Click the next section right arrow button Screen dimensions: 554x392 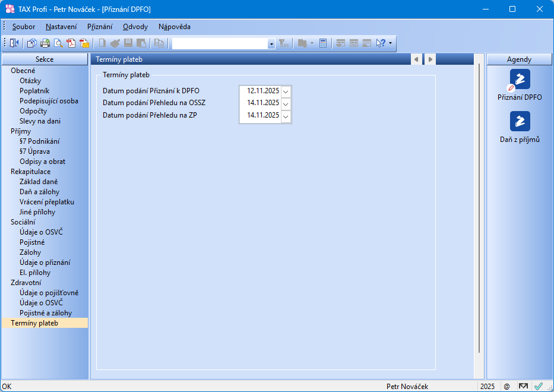430,59
